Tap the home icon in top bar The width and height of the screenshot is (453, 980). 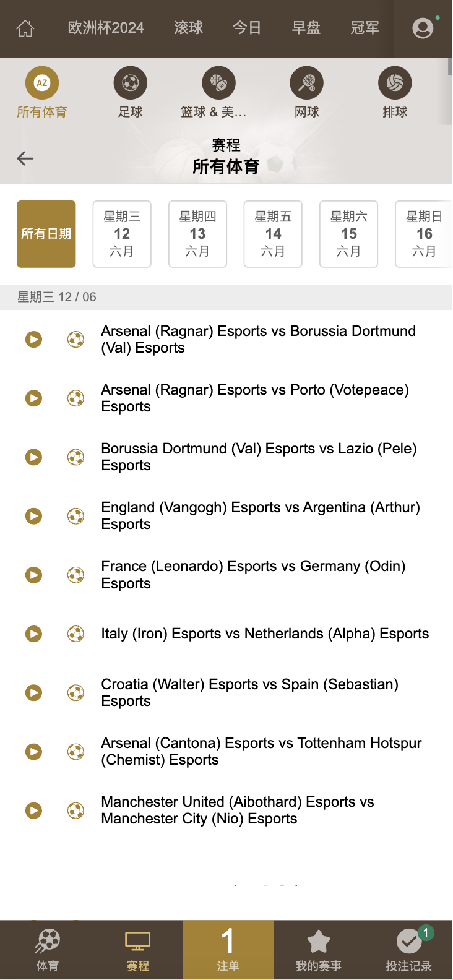tap(25, 28)
